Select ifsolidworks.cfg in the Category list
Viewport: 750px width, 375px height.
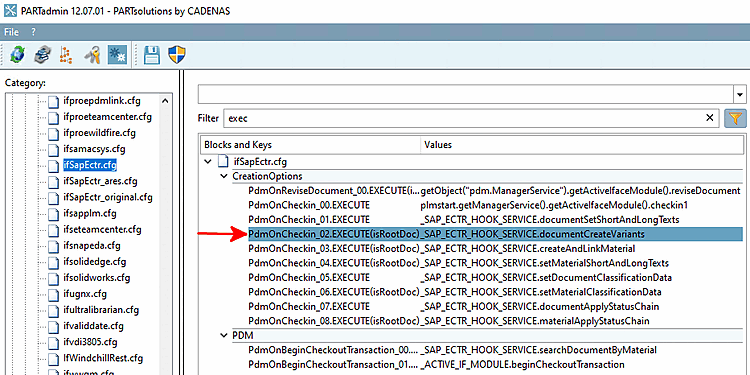[96, 278]
